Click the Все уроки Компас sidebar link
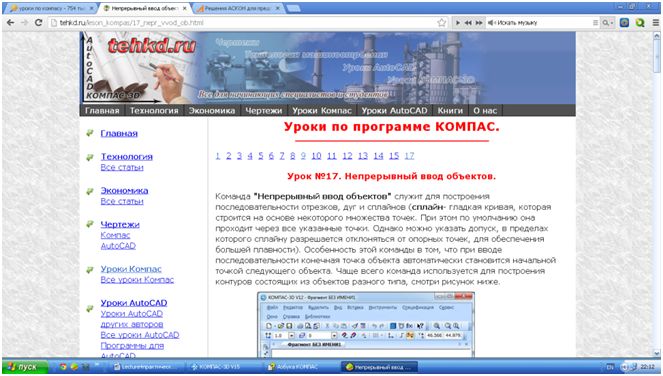Image resolution: width=663 pixels, height=376 pixels. pyautogui.click(x=137, y=280)
